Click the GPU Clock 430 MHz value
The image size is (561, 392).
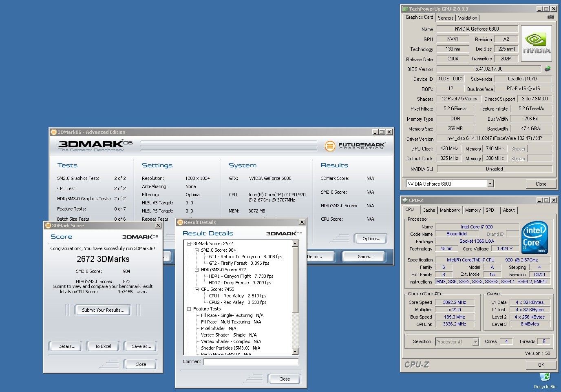449,148
